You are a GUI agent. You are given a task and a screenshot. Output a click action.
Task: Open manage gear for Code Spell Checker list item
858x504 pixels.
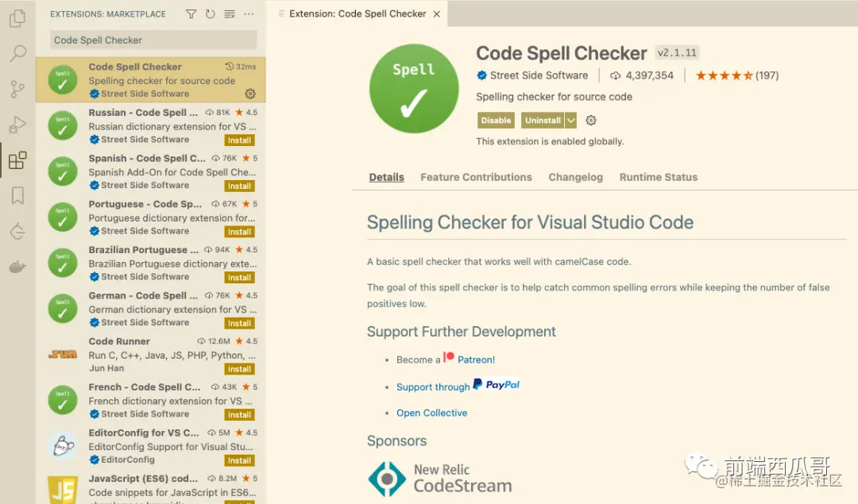coord(250,94)
